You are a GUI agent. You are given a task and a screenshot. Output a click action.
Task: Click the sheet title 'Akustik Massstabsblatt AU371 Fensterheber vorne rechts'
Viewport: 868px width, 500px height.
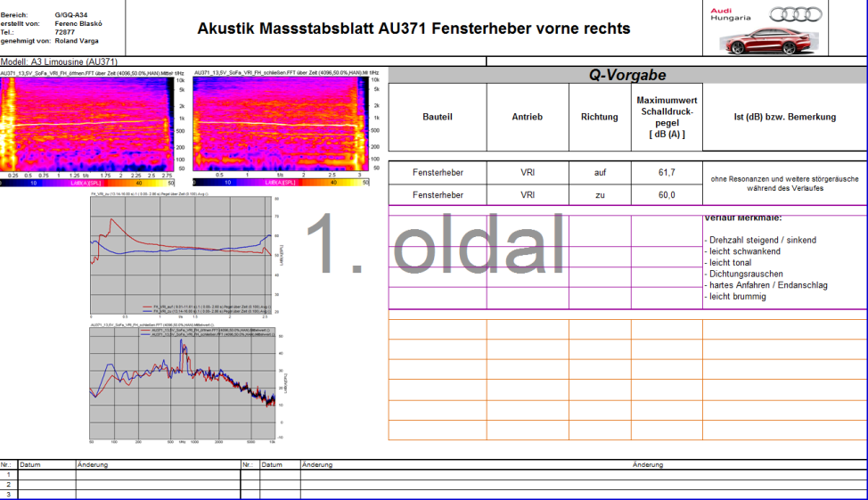(x=414, y=29)
